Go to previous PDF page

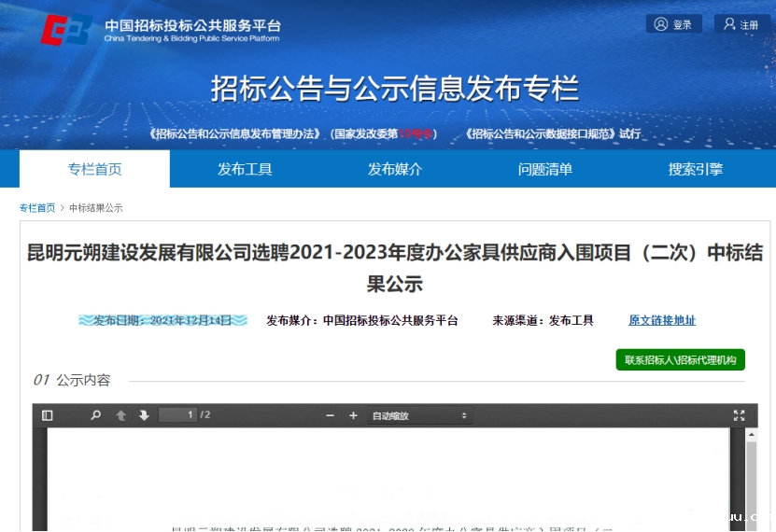[120, 415]
